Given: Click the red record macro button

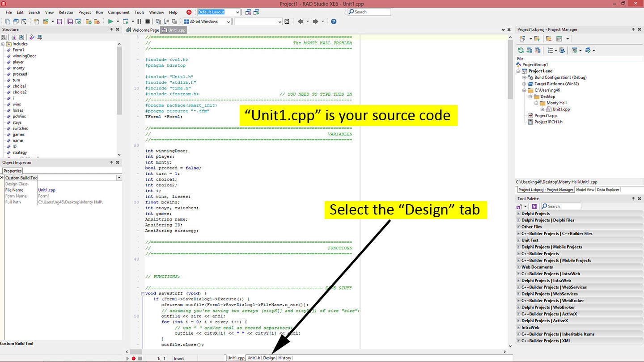Looking at the screenshot, I should click(133, 358).
